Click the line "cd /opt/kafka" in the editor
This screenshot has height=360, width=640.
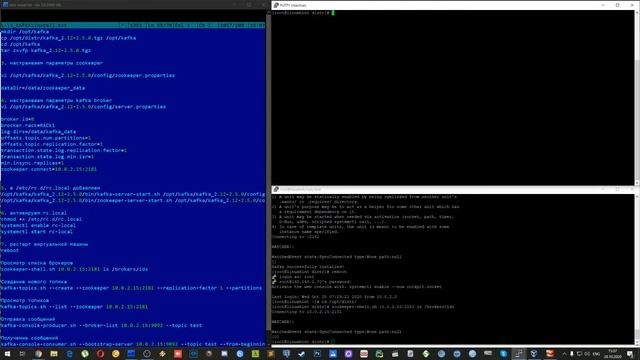(20, 44)
